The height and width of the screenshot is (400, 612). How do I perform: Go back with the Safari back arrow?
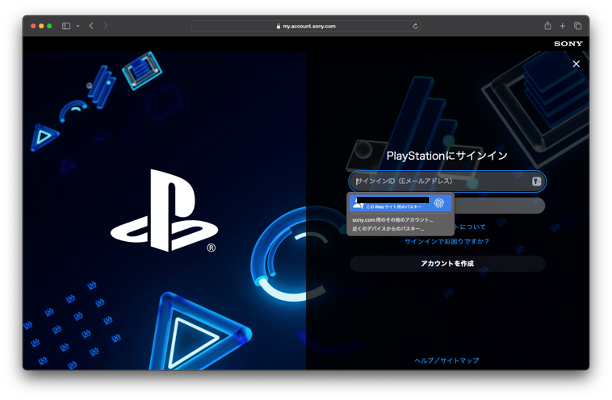point(91,26)
